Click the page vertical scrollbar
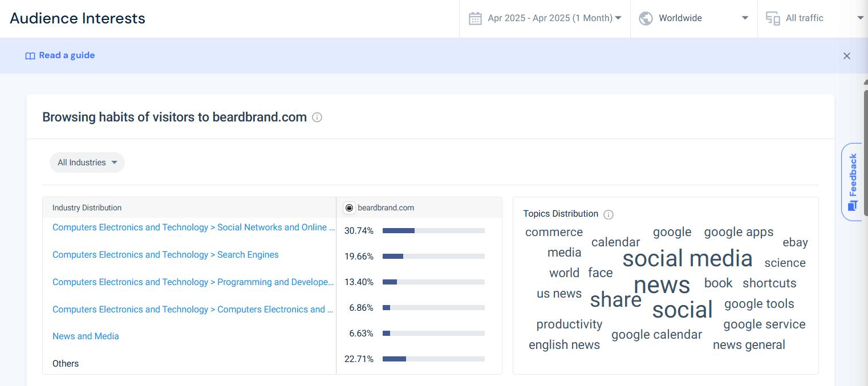The image size is (868, 386). pos(865,152)
